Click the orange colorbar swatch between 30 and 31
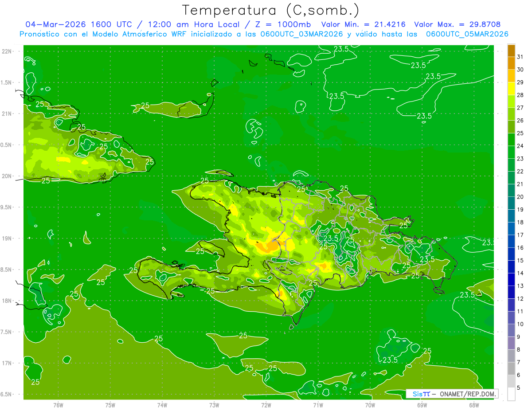This screenshot has height=411, width=532. [511, 63]
